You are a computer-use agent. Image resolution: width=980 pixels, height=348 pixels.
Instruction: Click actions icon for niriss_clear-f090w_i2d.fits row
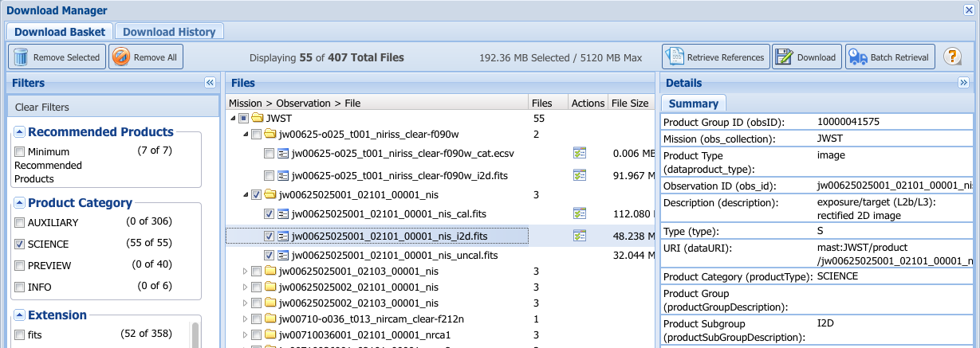[580, 174]
